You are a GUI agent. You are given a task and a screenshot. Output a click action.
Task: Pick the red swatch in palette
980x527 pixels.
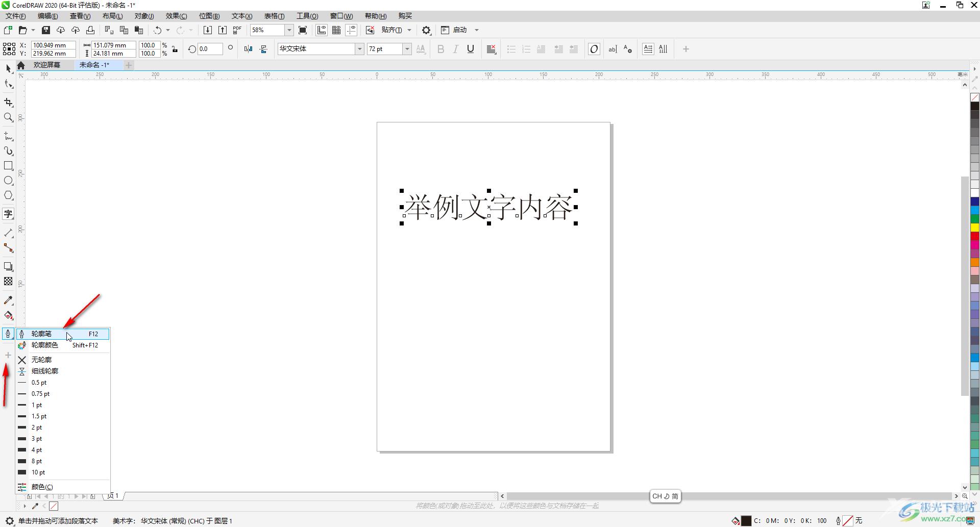click(x=975, y=236)
